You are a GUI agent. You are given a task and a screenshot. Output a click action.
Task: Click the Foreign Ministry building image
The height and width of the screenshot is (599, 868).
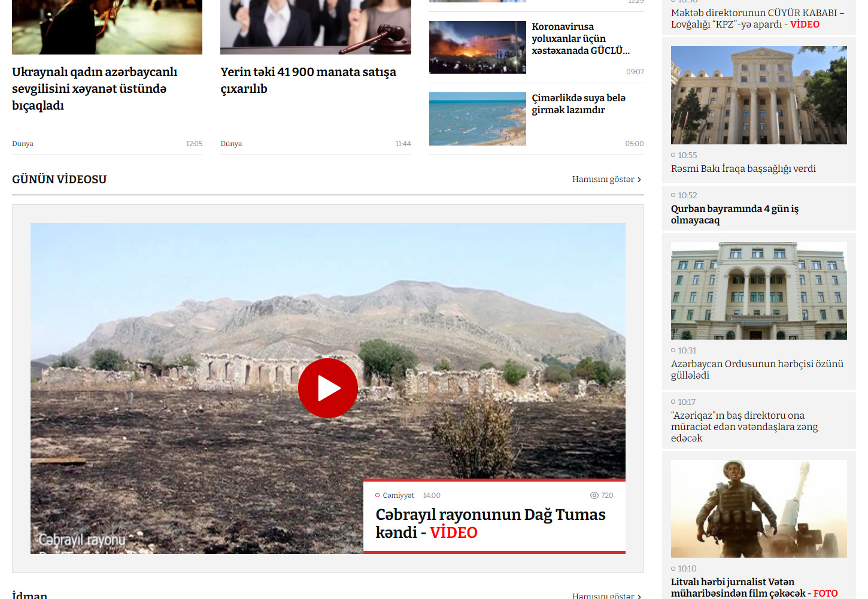coord(758,95)
